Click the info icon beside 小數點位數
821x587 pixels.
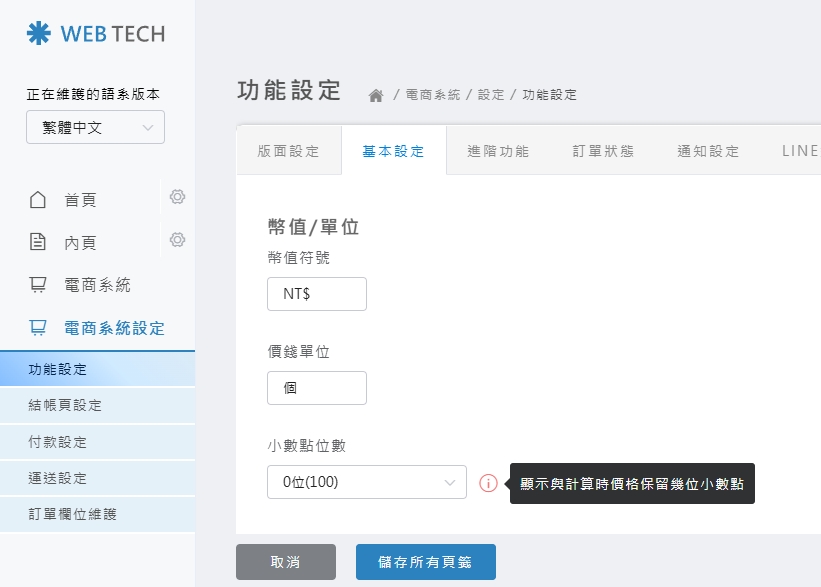(x=488, y=483)
